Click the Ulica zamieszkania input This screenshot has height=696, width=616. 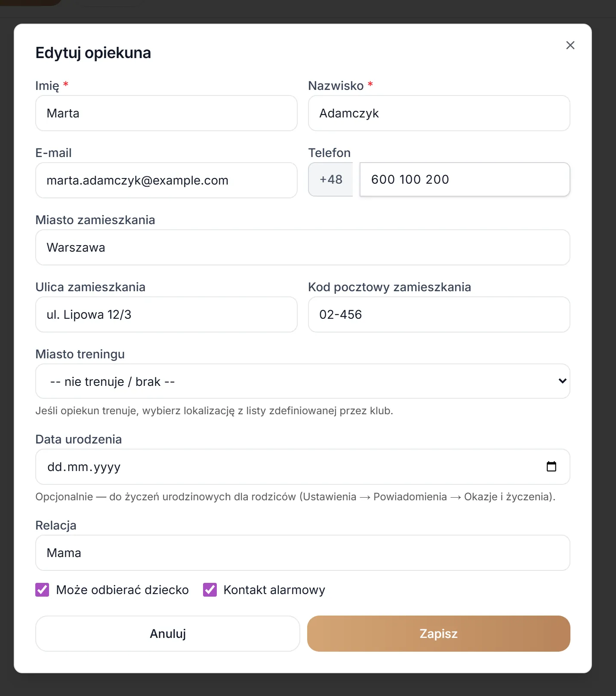(x=166, y=314)
